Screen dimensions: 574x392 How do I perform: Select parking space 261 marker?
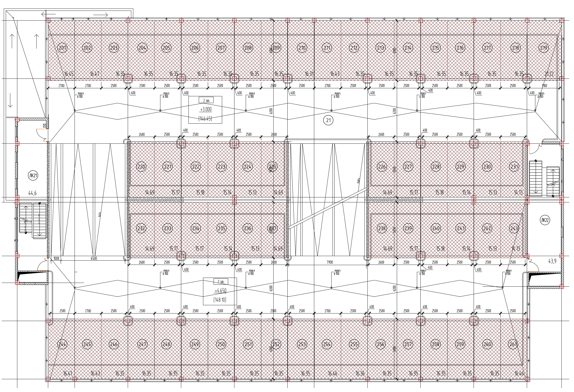pyautogui.click(x=513, y=344)
